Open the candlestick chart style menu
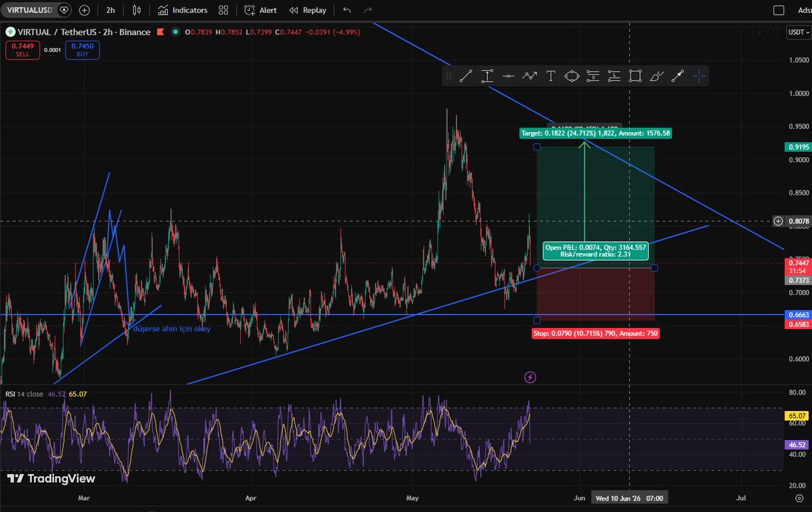Image resolution: width=812 pixels, height=512 pixels. 137,10
